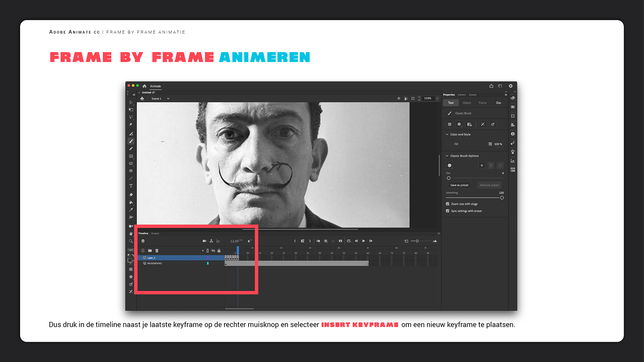Click the New Layer icon in timeline
Image resolution: width=644 pixels, height=362 pixels.
click(143, 250)
